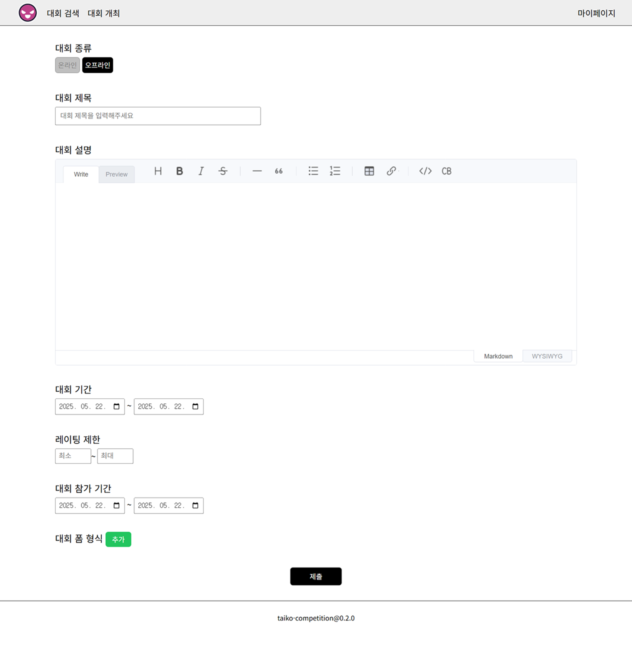Toggle bold formatting in the editor
This screenshot has width=632, height=672.
coord(180,171)
